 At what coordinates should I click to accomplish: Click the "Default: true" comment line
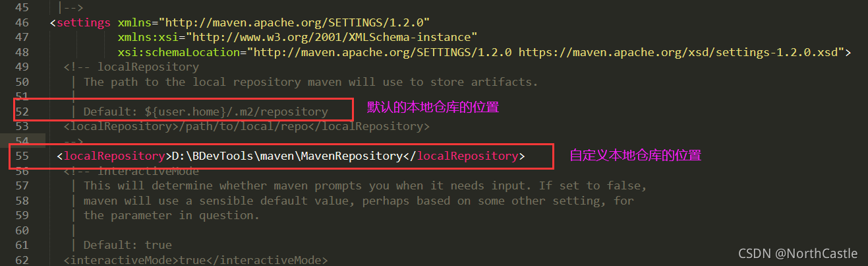point(128,245)
